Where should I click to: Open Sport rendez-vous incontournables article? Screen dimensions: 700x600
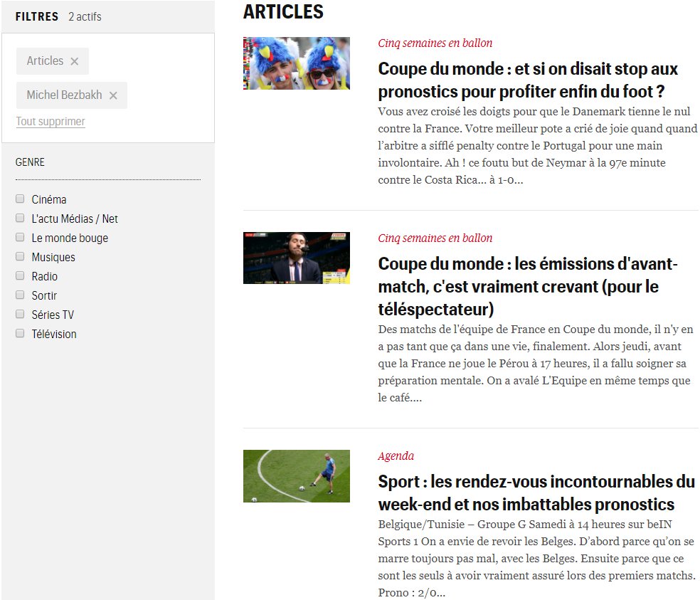536,493
